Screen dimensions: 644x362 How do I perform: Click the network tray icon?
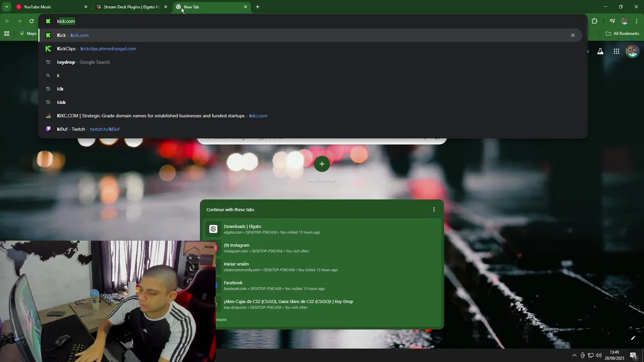coord(591,355)
